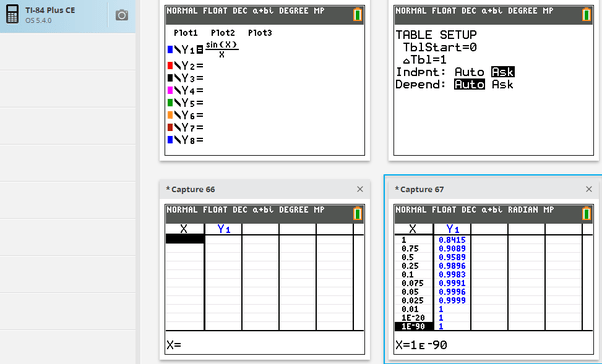This screenshot has height=364, width=602.
Task: Click Plot2 in the Y= editor
Action: pyautogui.click(x=223, y=33)
